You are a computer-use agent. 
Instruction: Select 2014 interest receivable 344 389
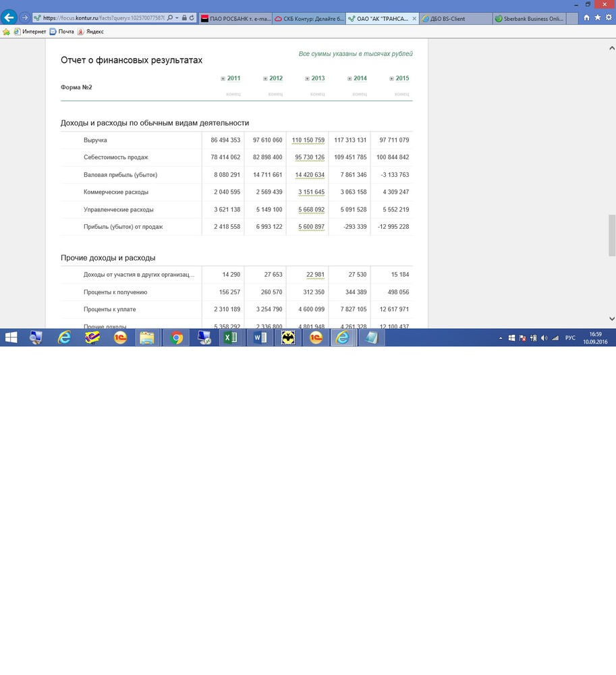(x=356, y=292)
